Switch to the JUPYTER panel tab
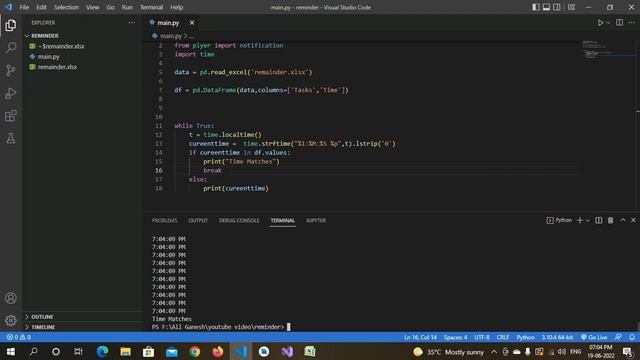Screen dimensions: 640x360 pos(316,220)
